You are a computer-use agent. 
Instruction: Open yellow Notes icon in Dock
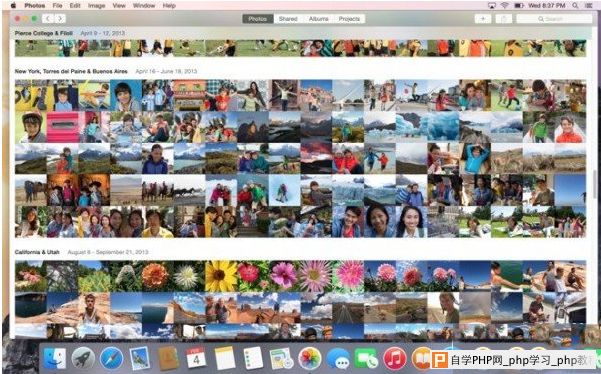pos(225,359)
